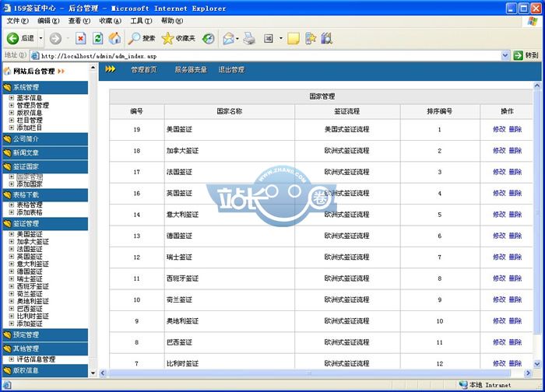Click the research binoculars toolbar icon
The width and height of the screenshot is (545, 392).
point(326,38)
